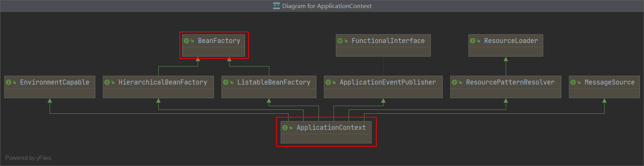
Task: Select the HierarchicalBeanFactory node label
Action: coord(163,82)
